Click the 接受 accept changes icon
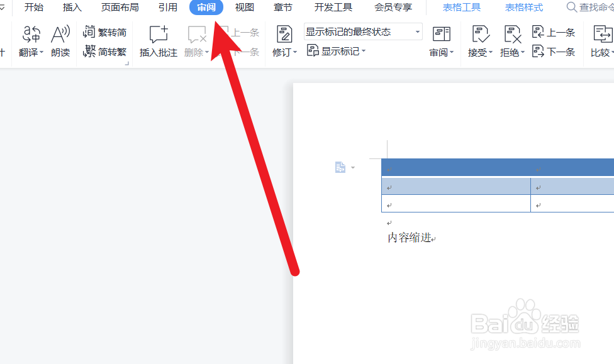This screenshot has height=364, width=614. [x=480, y=35]
